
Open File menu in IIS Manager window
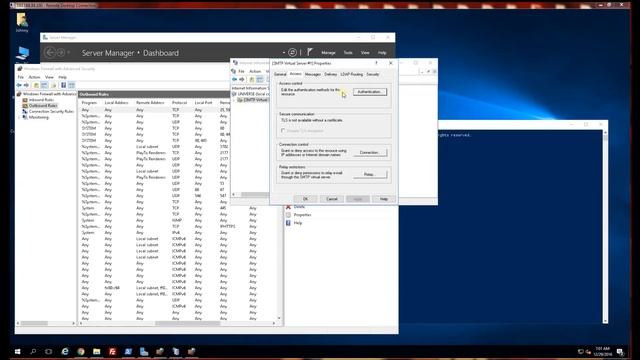(x=241, y=71)
